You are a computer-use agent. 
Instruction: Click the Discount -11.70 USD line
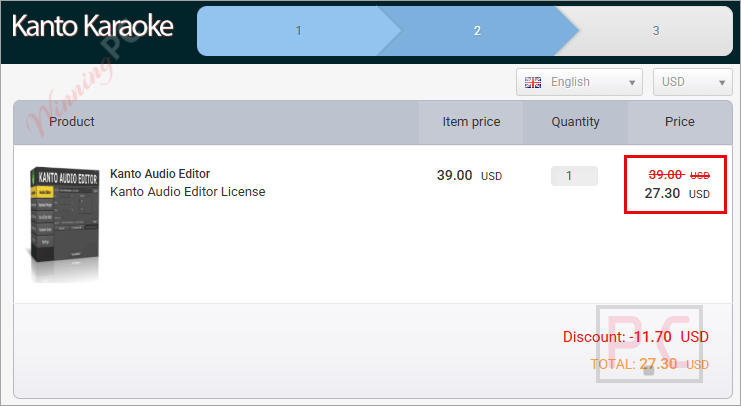636,337
